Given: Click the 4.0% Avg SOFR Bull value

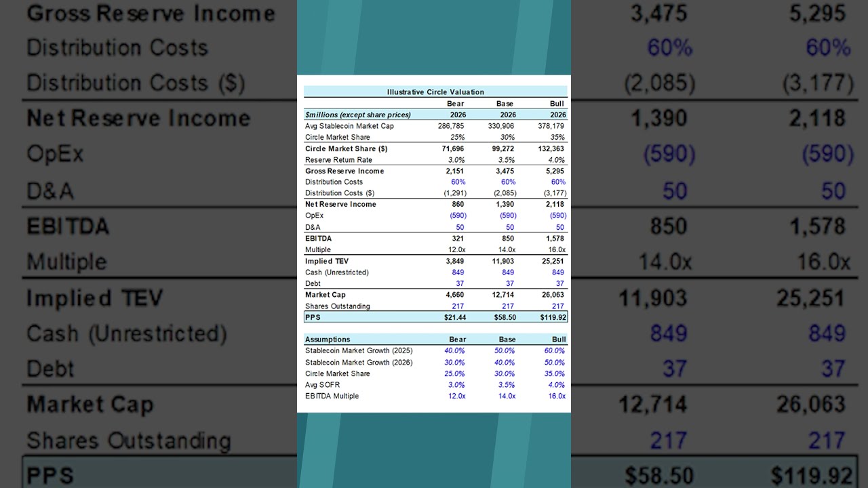Looking at the screenshot, I should tap(557, 385).
